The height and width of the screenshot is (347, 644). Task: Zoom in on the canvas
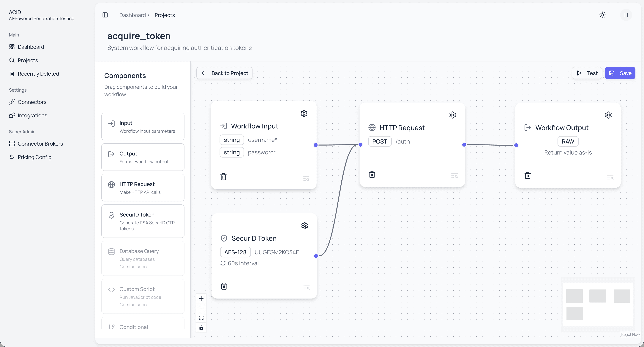[201, 298]
